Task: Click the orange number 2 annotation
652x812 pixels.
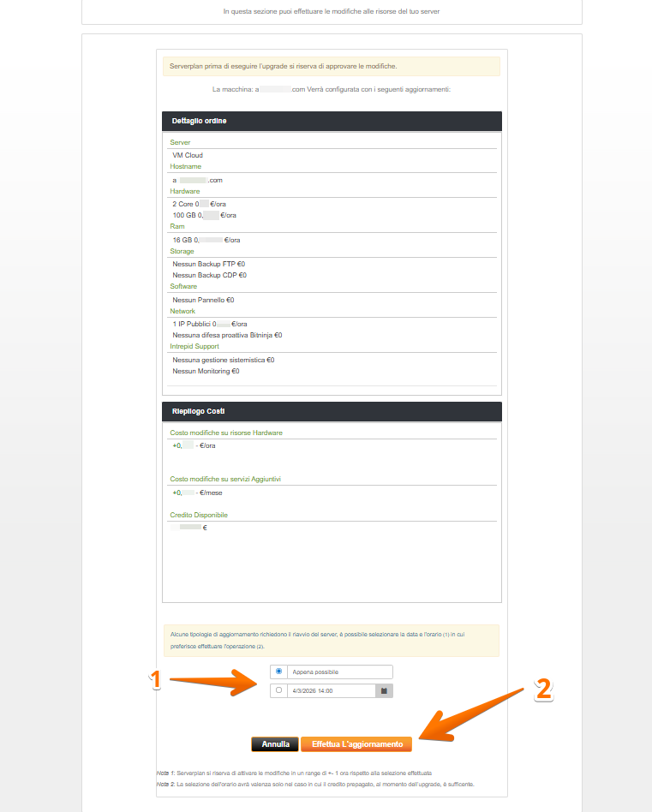Action: tap(542, 690)
